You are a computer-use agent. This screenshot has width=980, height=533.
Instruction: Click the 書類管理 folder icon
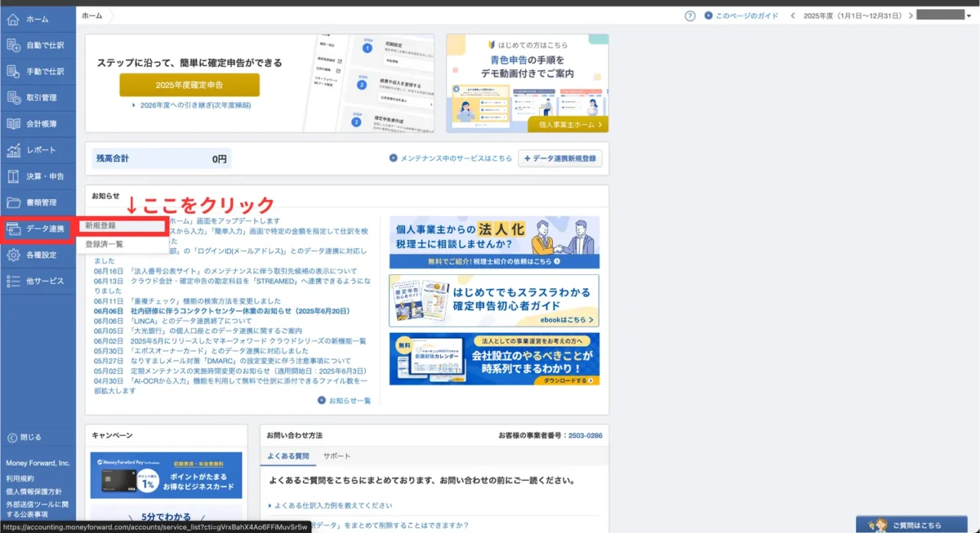[13, 202]
